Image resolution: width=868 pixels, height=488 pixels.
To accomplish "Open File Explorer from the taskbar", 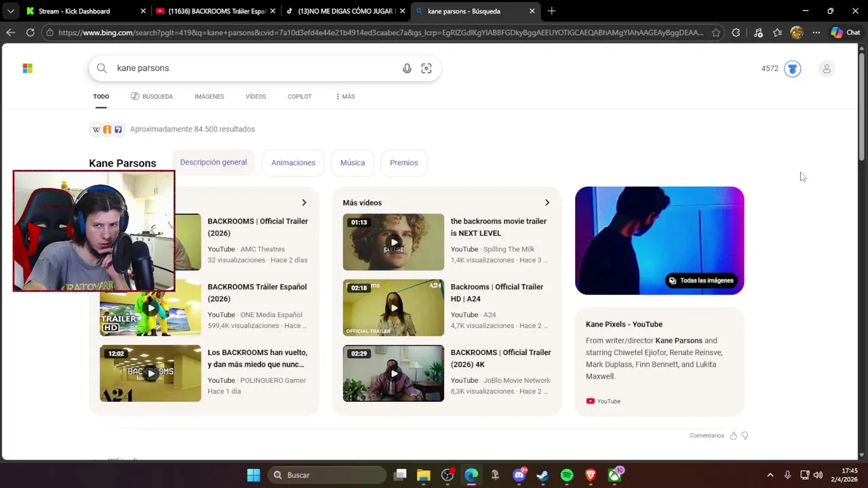I will click(424, 475).
